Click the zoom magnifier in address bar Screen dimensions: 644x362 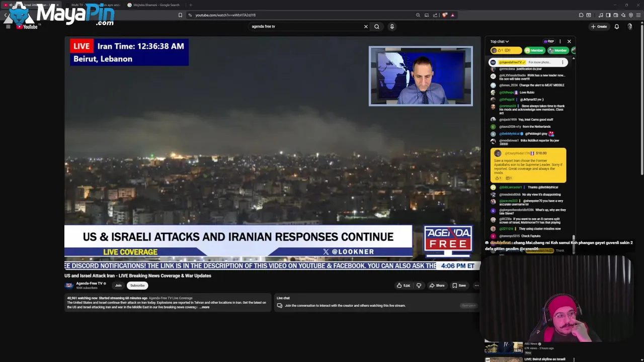418,15
